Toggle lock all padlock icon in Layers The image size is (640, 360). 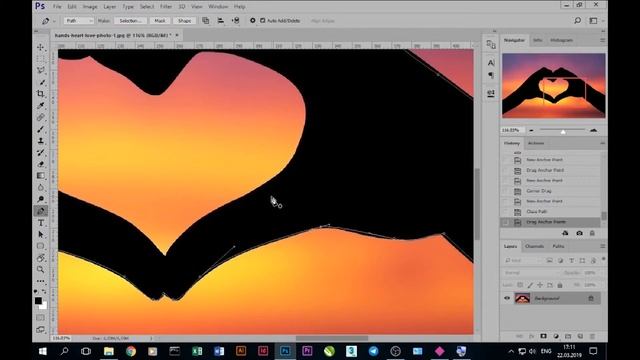click(x=560, y=285)
